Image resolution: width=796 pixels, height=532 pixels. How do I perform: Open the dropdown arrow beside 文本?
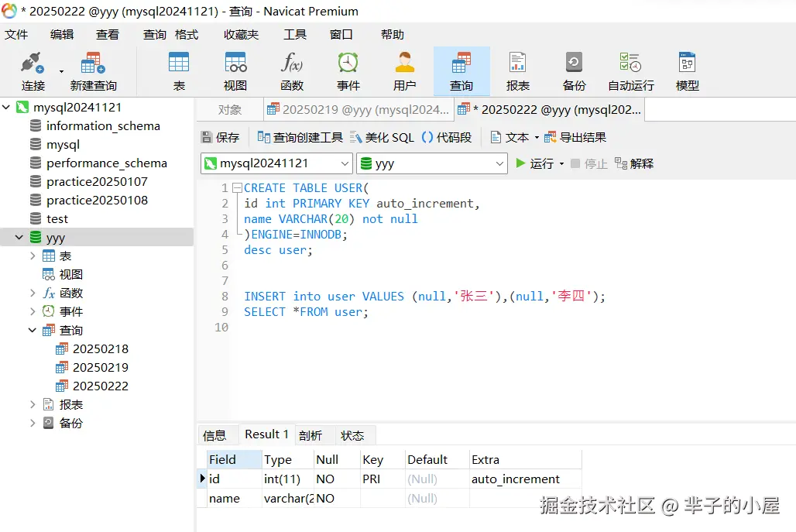coord(537,138)
